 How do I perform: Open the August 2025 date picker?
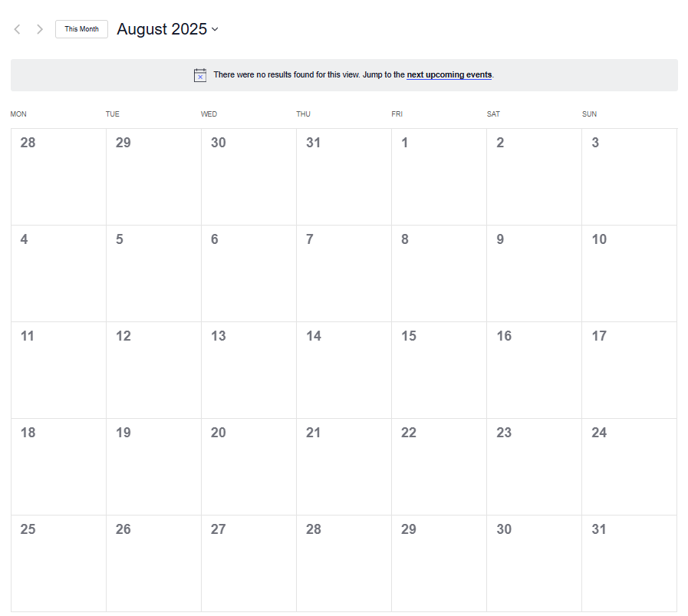162,29
